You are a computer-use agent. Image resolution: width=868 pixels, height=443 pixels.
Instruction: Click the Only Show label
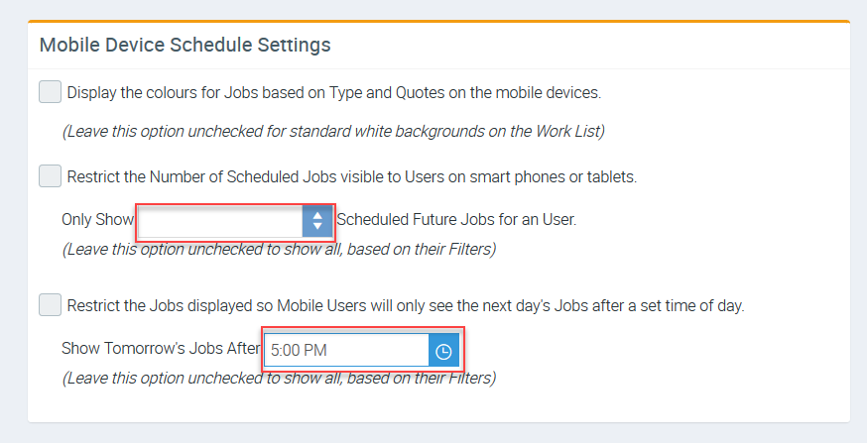pos(97,220)
